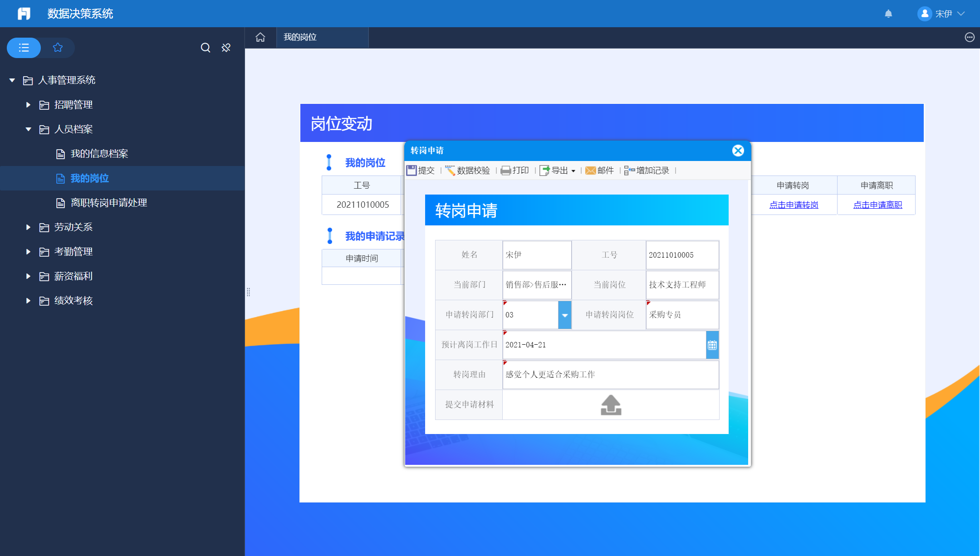Click the 打印 printer toolbar button
This screenshot has height=556, width=980.
(515, 171)
